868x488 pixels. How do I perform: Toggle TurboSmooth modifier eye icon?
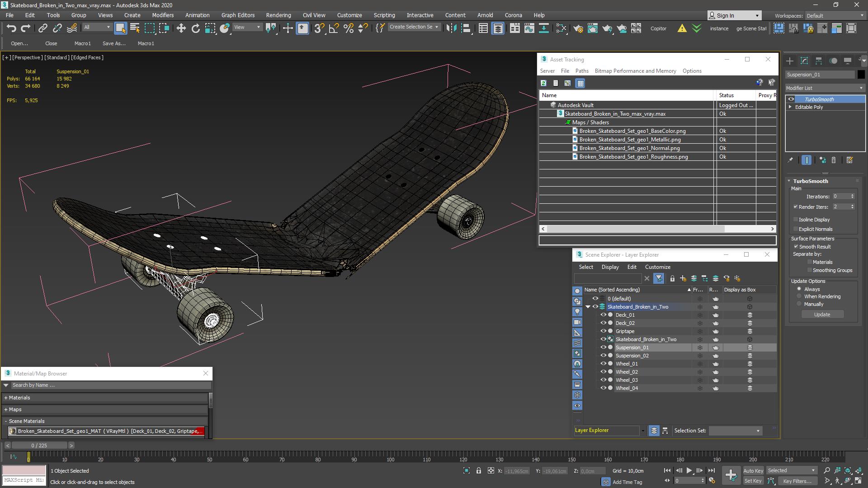tap(791, 99)
